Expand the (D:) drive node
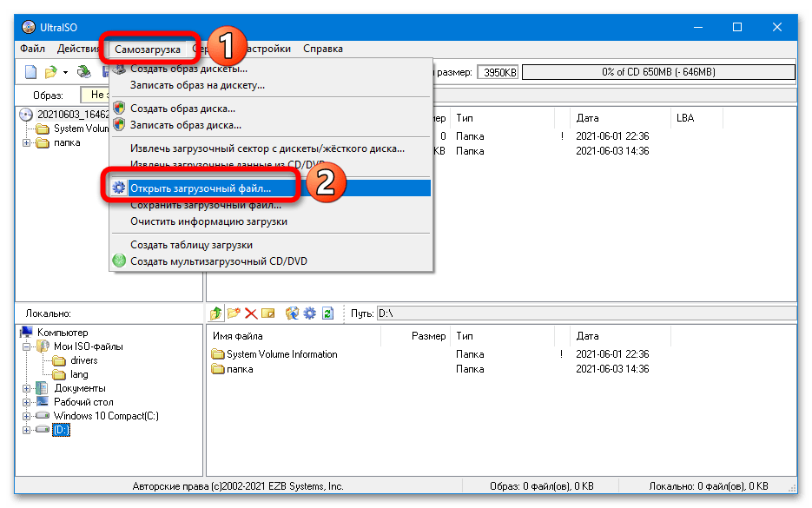812x508 pixels. (26, 431)
